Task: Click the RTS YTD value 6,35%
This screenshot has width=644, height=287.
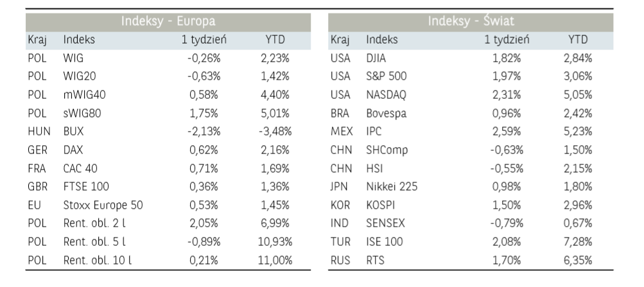Action: pyautogui.click(x=578, y=260)
